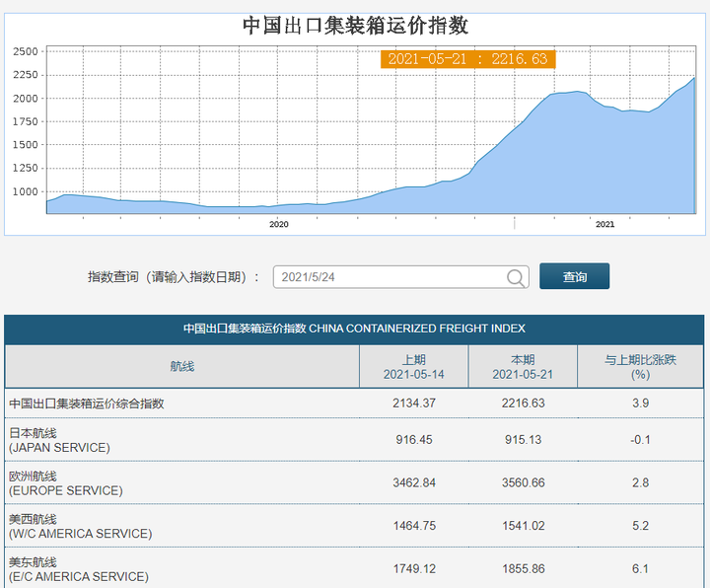Click the 本期 2021-05-21 column header
This screenshot has width=710, height=588.
point(523,367)
